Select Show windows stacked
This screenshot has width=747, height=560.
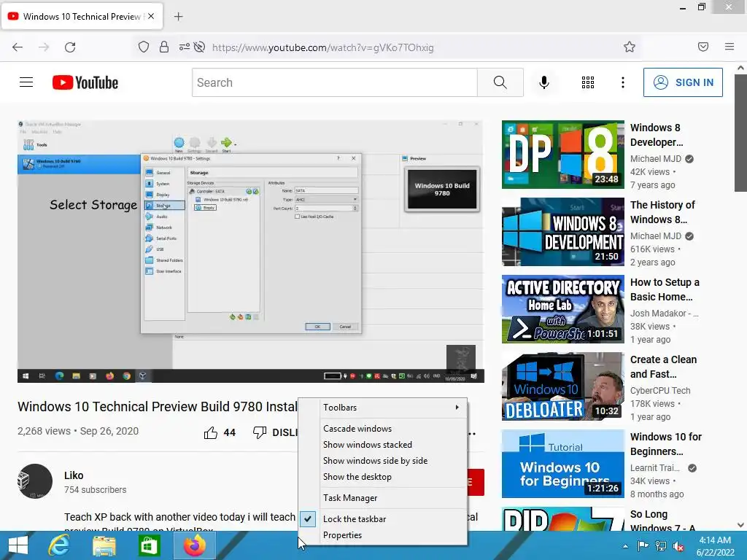(x=383, y=445)
